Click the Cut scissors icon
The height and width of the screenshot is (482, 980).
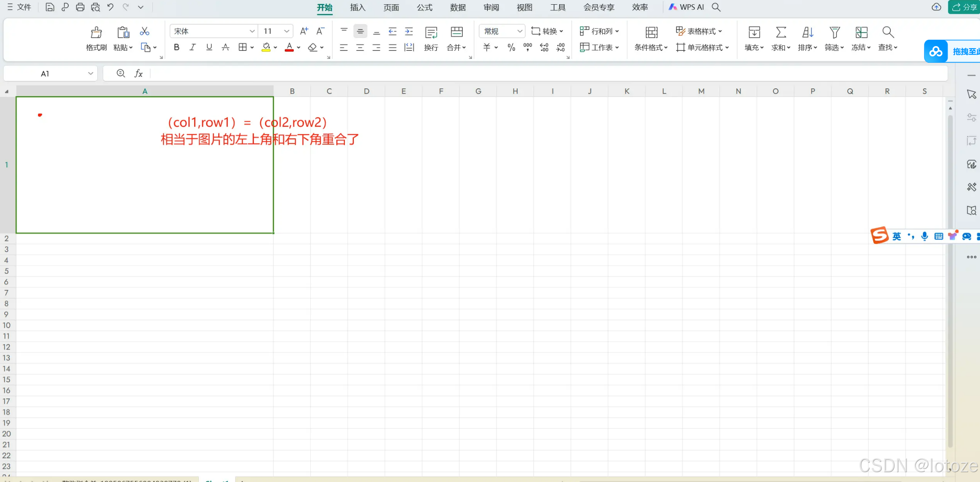click(145, 31)
